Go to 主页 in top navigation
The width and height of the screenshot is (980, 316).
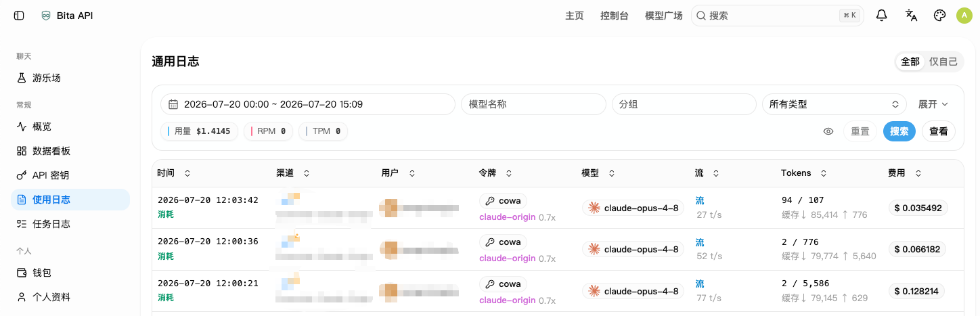575,16
